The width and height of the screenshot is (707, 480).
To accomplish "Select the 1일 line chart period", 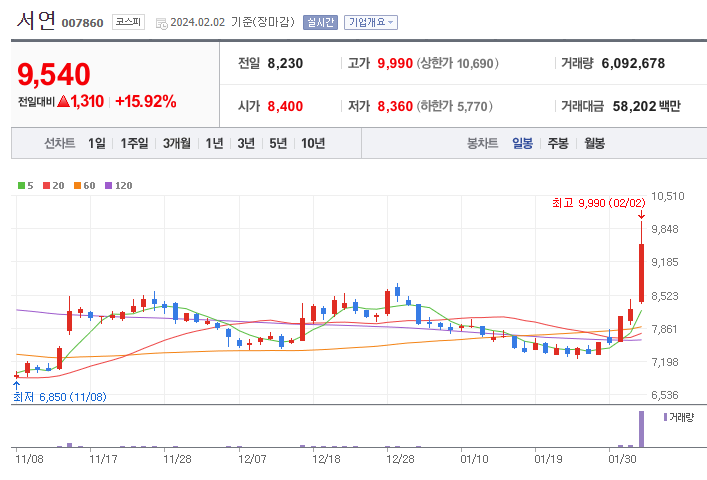I will tap(96, 143).
